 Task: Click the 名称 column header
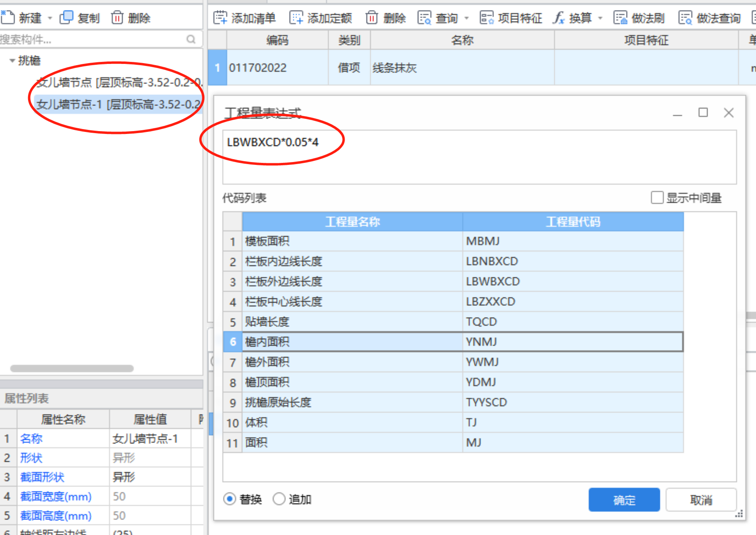point(462,40)
